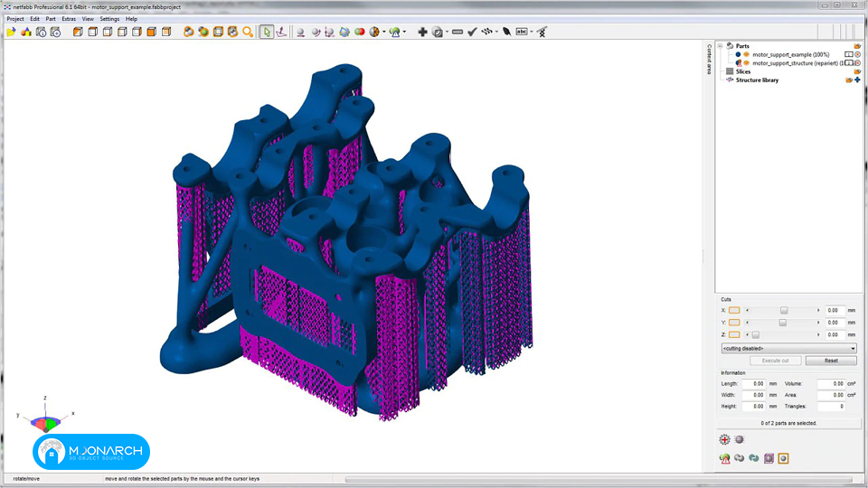Click the orange-framed sphere icon
Viewport: 868px width, 488px height.
783,458
